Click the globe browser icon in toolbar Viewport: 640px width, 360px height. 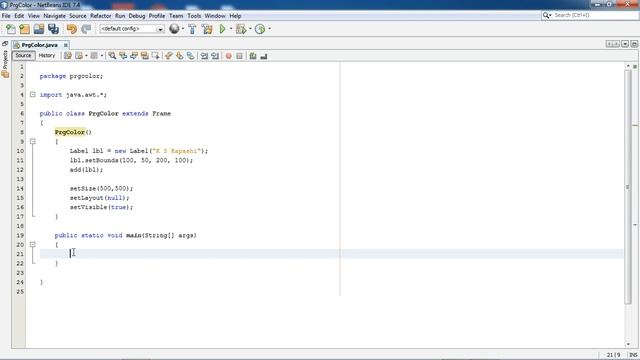(174, 29)
